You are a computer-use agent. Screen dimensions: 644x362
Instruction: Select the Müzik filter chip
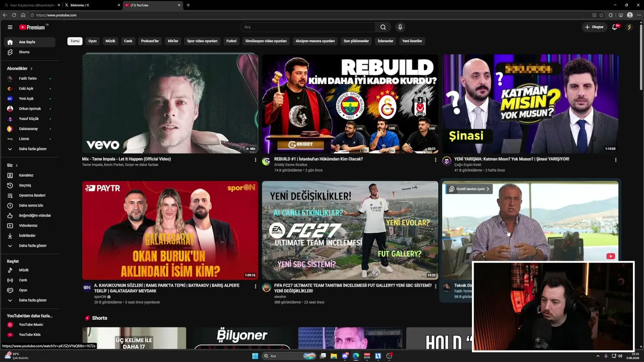click(110, 41)
